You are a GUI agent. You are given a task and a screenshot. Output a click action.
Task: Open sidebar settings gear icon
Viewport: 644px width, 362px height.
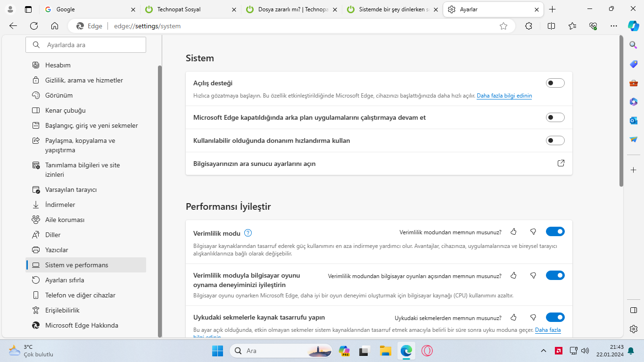point(634,329)
